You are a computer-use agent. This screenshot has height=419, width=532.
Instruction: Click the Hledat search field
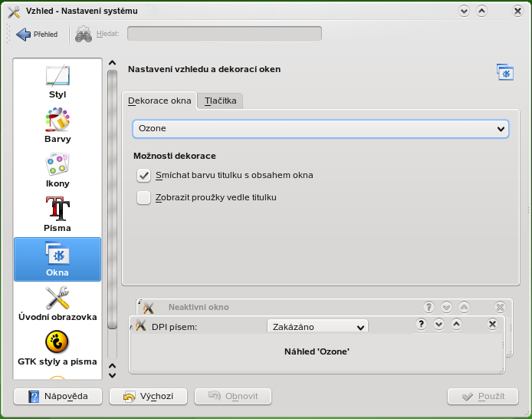point(225,34)
